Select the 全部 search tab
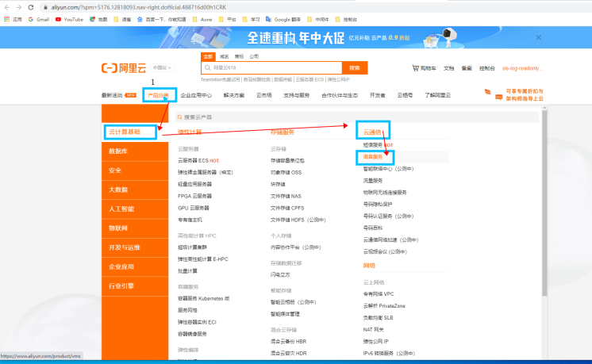The height and width of the screenshot is (364, 592). (208, 56)
